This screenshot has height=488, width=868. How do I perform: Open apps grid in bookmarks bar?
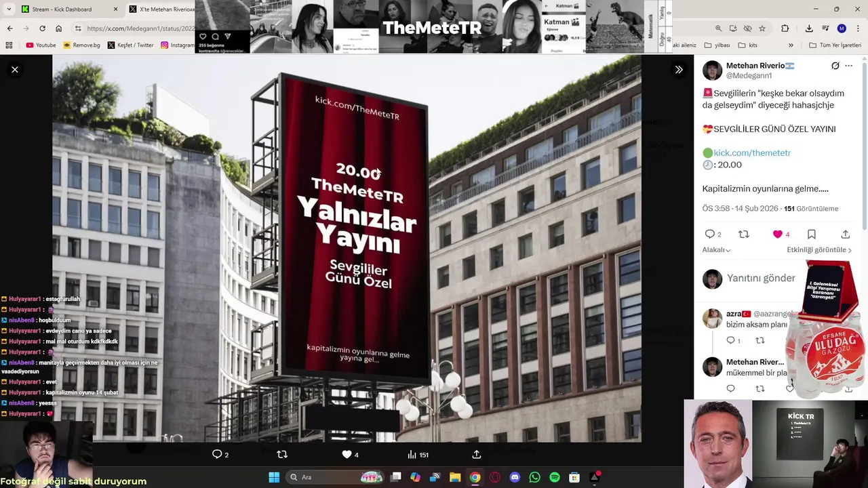[x=9, y=45]
